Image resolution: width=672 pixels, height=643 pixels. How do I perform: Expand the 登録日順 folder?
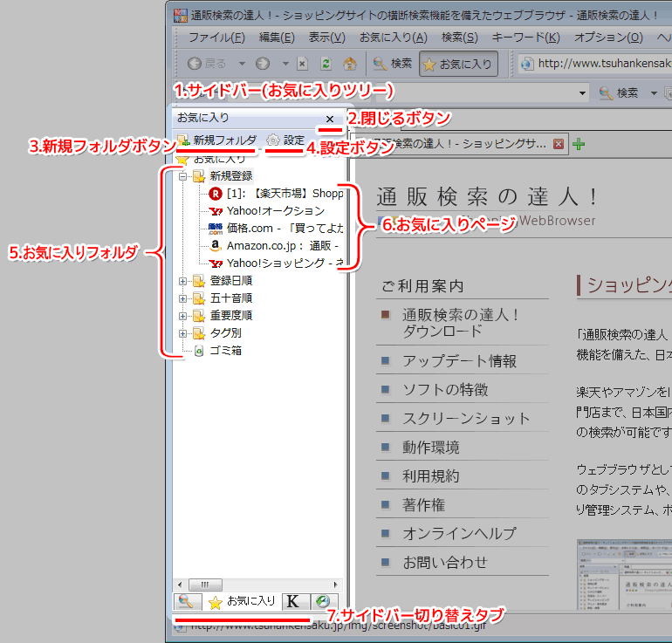(183, 282)
